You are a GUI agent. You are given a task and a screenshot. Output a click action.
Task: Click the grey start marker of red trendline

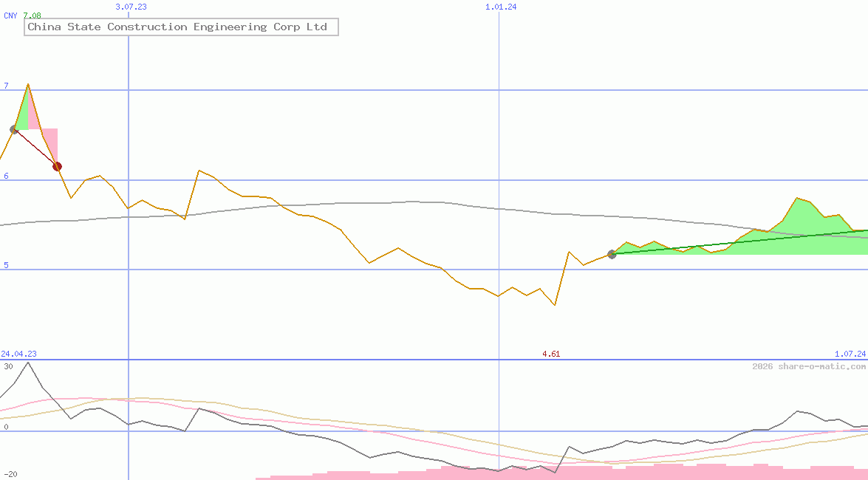pyautogui.click(x=14, y=130)
